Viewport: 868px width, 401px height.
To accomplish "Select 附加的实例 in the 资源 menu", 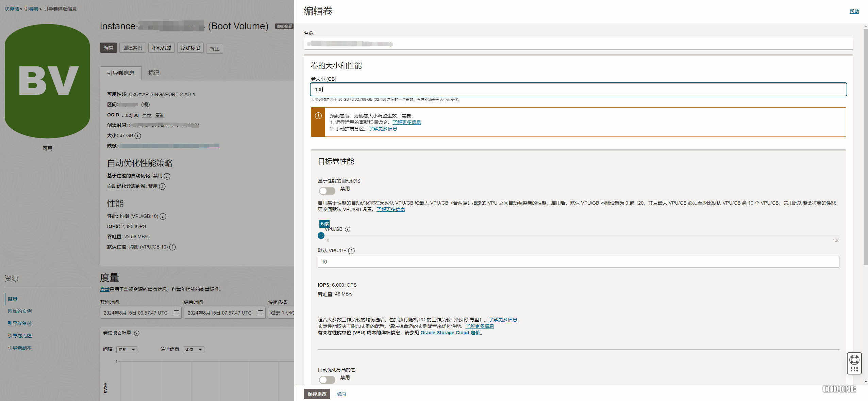I will 20,311.
